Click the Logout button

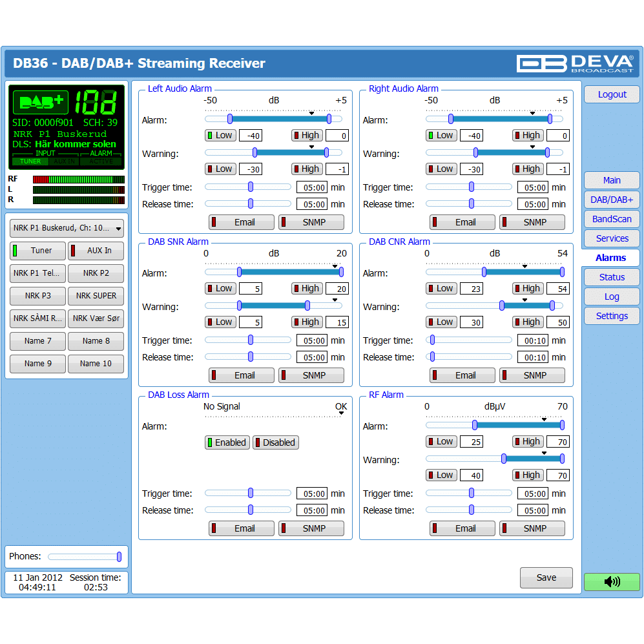coord(612,94)
